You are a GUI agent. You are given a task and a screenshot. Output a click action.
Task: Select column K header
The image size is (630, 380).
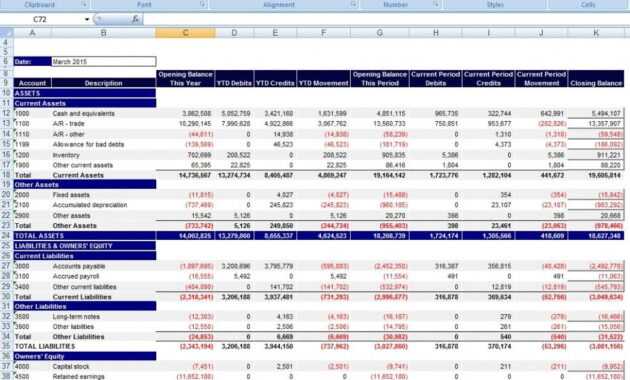coord(596,33)
